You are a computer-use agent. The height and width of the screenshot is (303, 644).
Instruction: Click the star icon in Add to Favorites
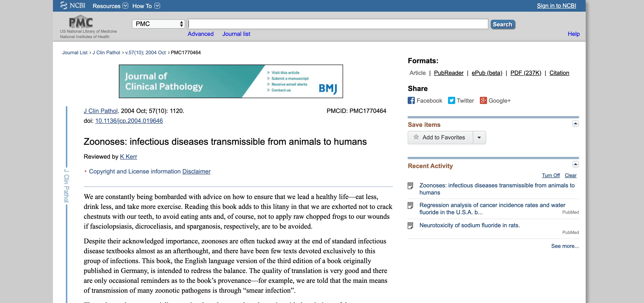(x=416, y=137)
